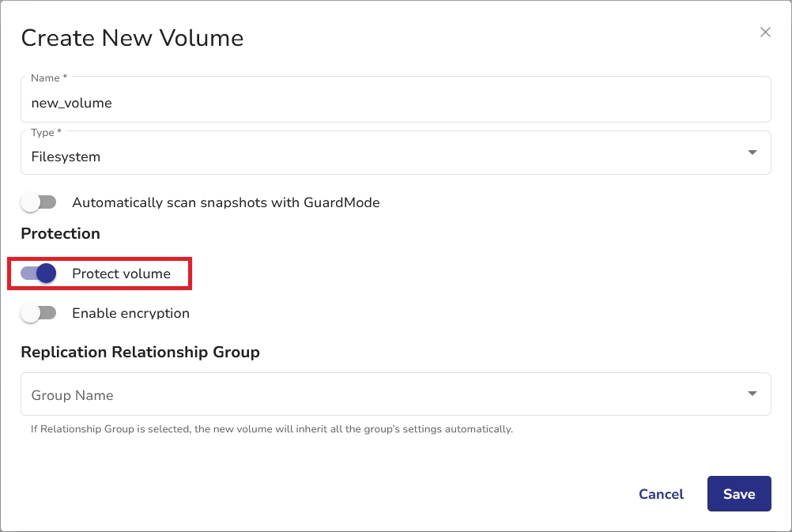Click 'Automatically scan snapshots with GuardMode' label
Image resolution: width=792 pixels, height=532 pixels.
point(225,202)
